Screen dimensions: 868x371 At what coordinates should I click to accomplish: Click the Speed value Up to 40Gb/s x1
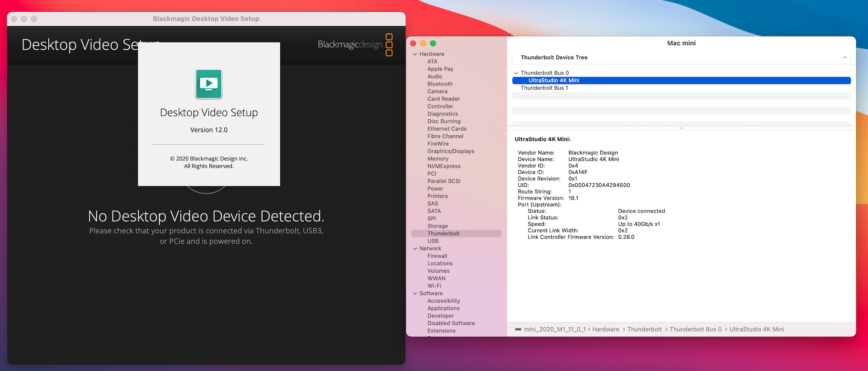(639, 224)
